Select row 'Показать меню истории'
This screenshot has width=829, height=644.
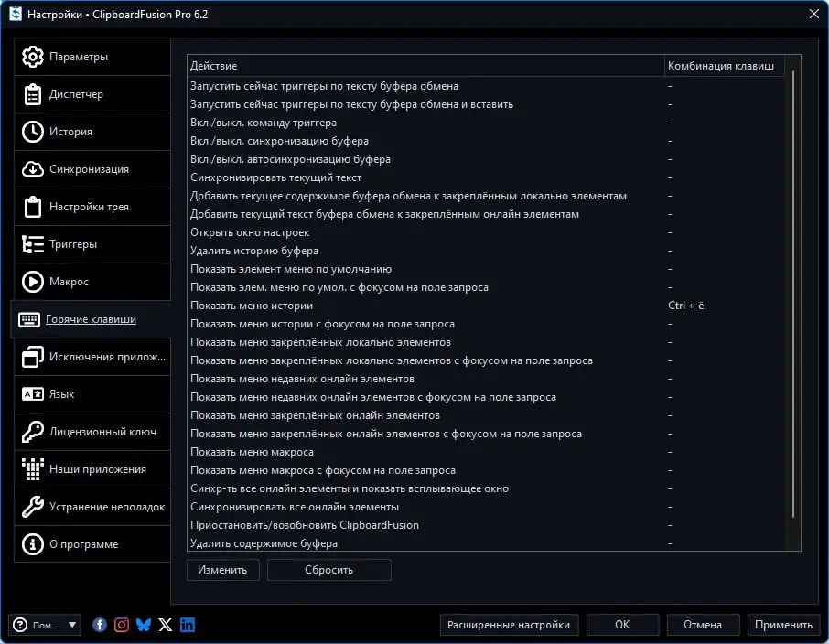pyautogui.click(x=487, y=306)
